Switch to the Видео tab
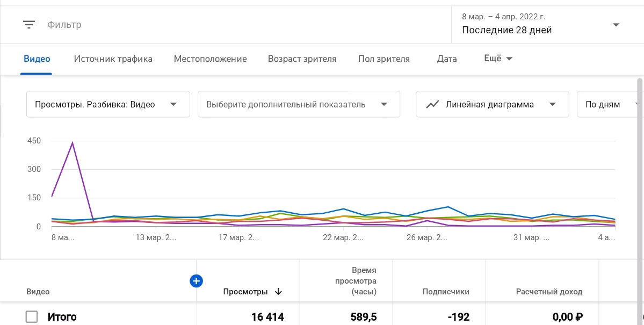The width and height of the screenshot is (644, 325). (37, 59)
